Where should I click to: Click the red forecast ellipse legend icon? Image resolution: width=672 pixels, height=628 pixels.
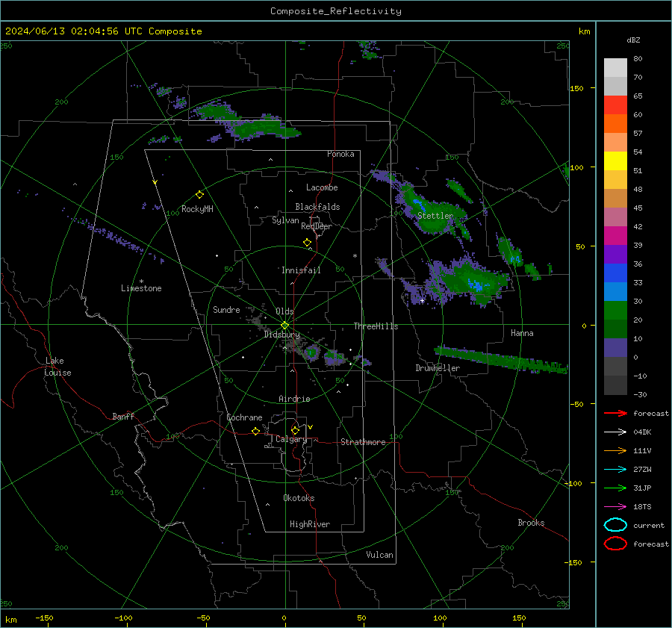point(615,544)
